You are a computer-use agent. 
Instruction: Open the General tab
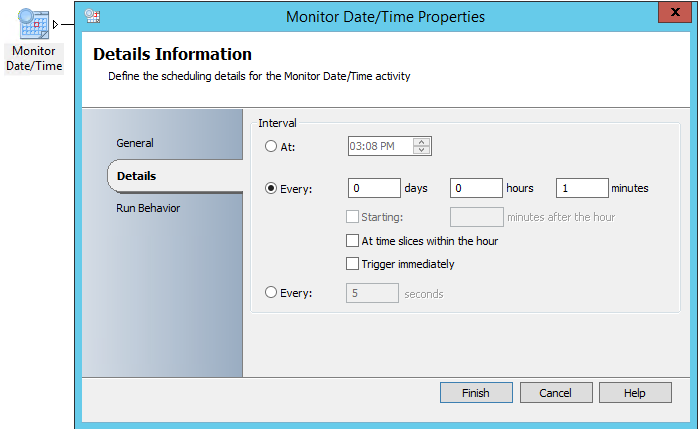pyautogui.click(x=135, y=143)
